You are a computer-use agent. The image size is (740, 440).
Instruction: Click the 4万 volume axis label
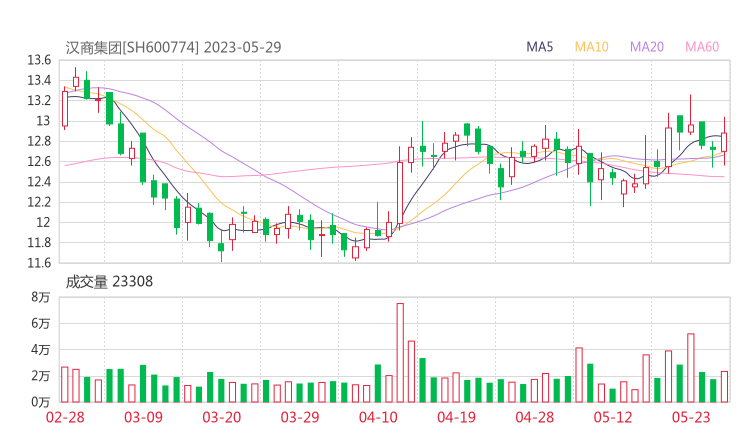(41, 350)
